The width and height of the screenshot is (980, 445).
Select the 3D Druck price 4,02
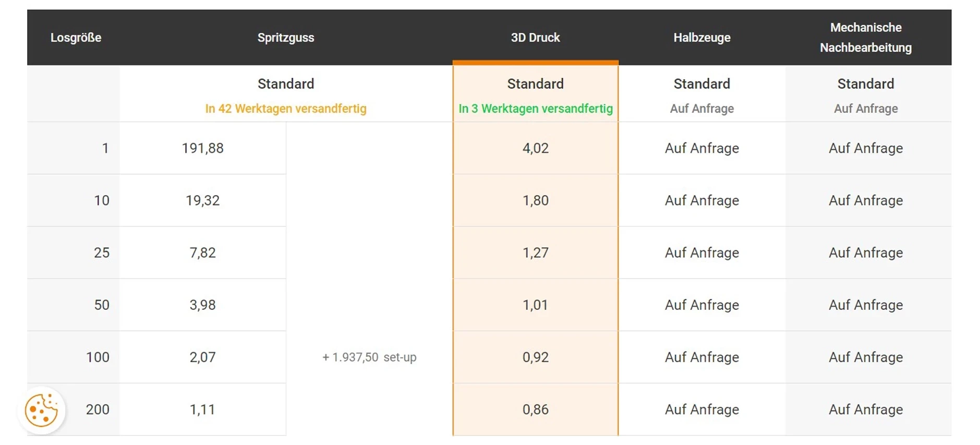[535, 148]
